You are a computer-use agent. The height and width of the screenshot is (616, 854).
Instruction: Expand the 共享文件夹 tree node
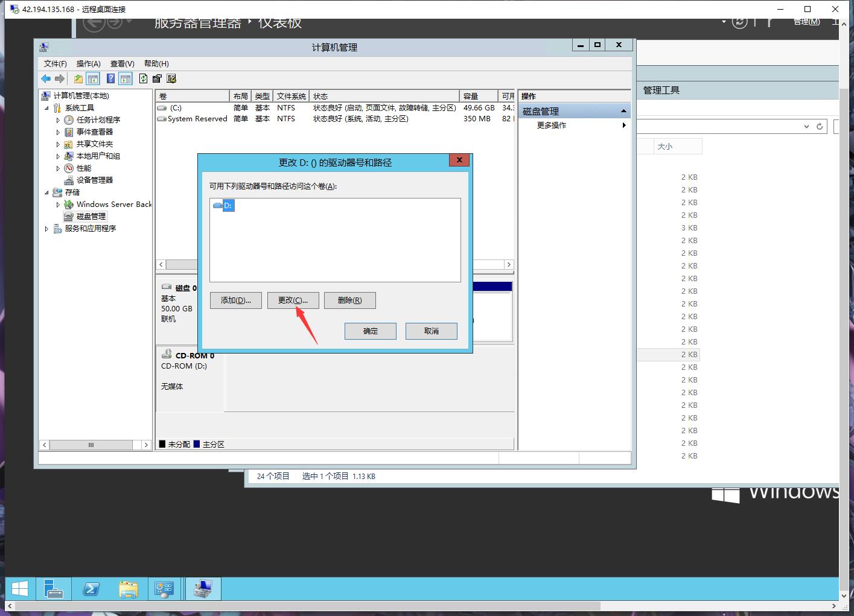tap(58, 144)
